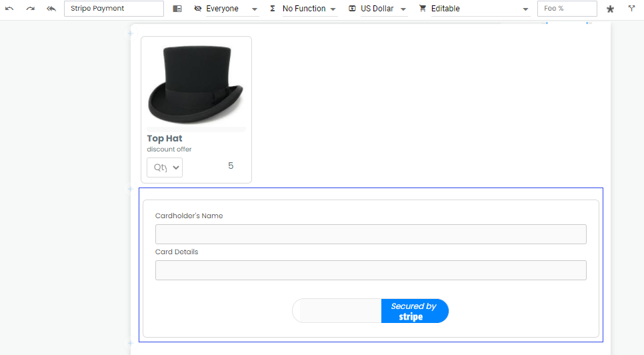The height and width of the screenshot is (355, 644).
Task: Click the currency banknote icon
Action: [352, 8]
